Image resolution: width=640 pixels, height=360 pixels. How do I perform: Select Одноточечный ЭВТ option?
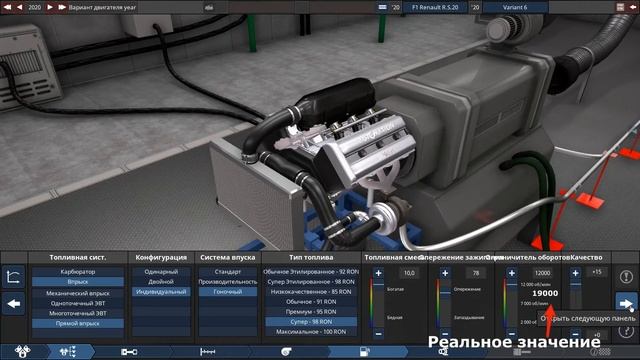pyautogui.click(x=78, y=303)
